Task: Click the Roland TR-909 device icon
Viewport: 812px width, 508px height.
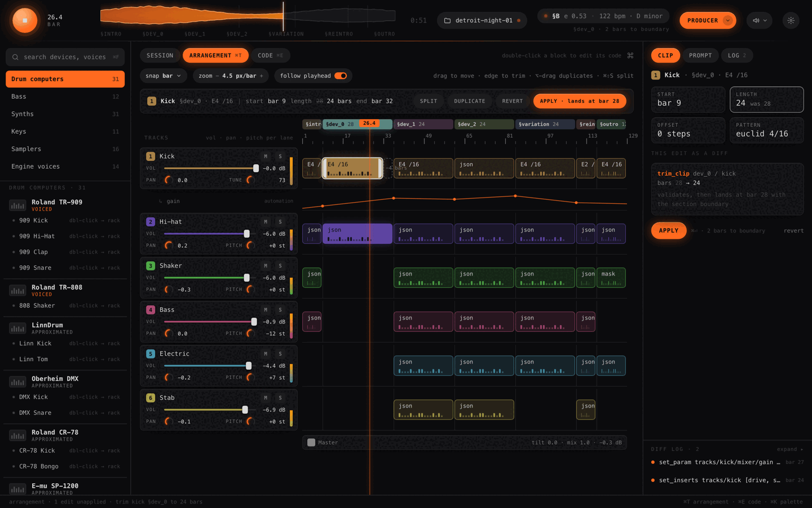Action: 17,205
